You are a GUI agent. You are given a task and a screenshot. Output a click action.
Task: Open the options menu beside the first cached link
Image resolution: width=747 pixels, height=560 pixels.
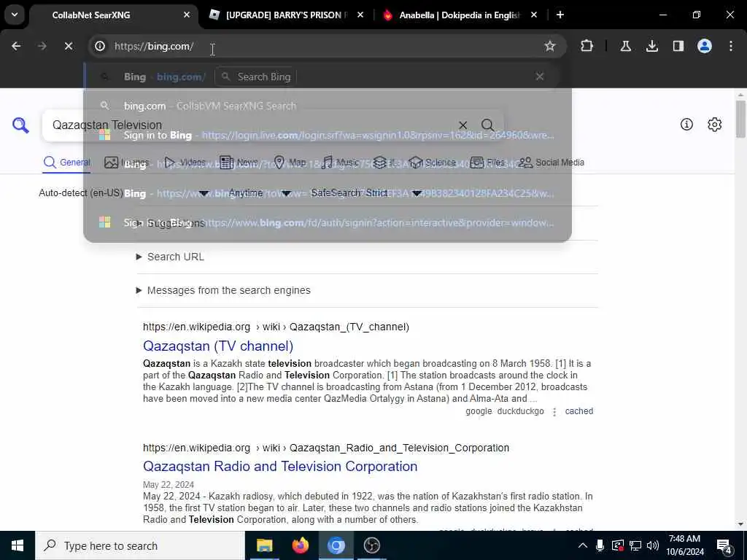click(x=554, y=412)
